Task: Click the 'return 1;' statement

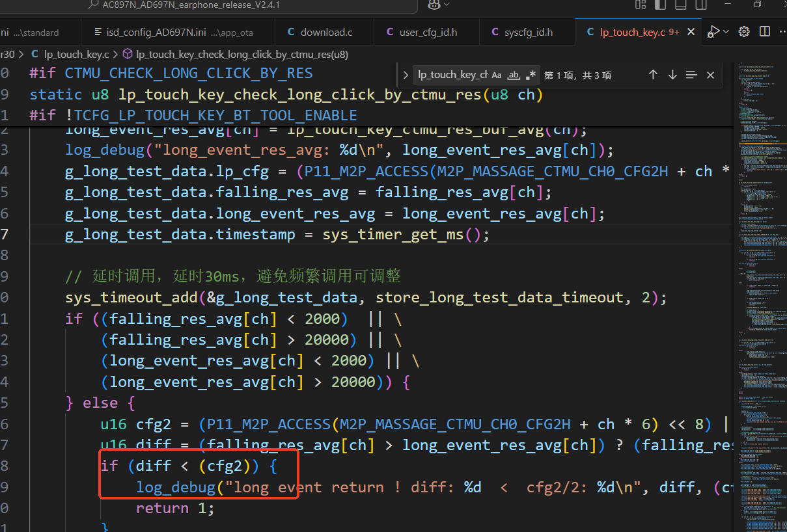Action: pos(175,509)
